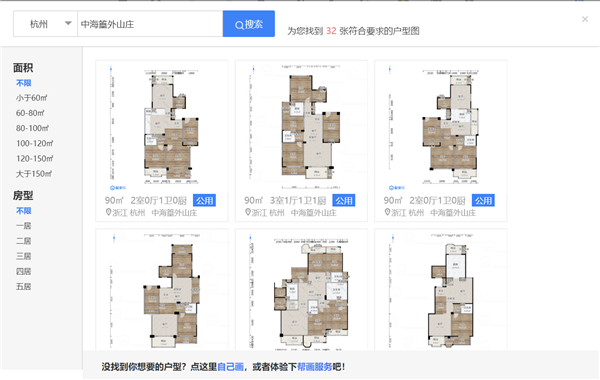Screen dimensions: 600x380
Task: Open the third floor plan thumbnail in top row
Action: tap(440, 127)
